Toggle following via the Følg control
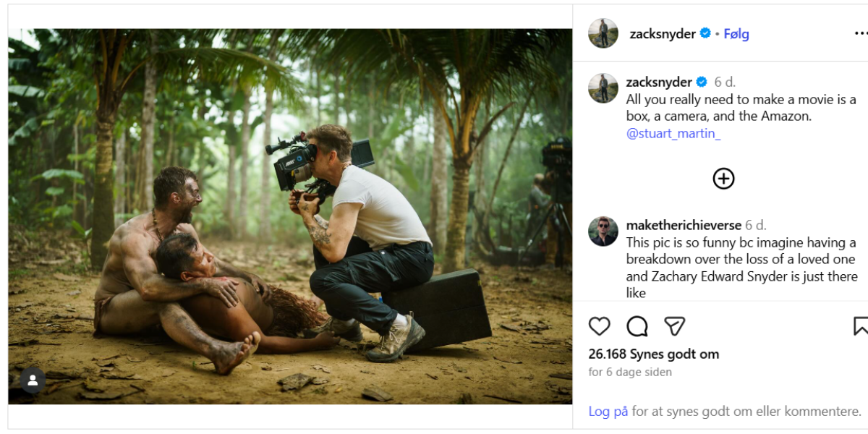This screenshot has height=434, width=868. [x=736, y=33]
